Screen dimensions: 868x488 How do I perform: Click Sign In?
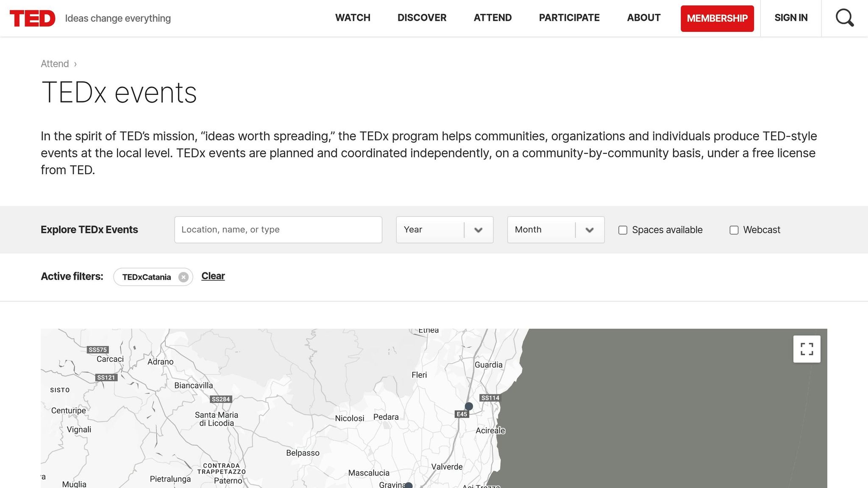[791, 18]
